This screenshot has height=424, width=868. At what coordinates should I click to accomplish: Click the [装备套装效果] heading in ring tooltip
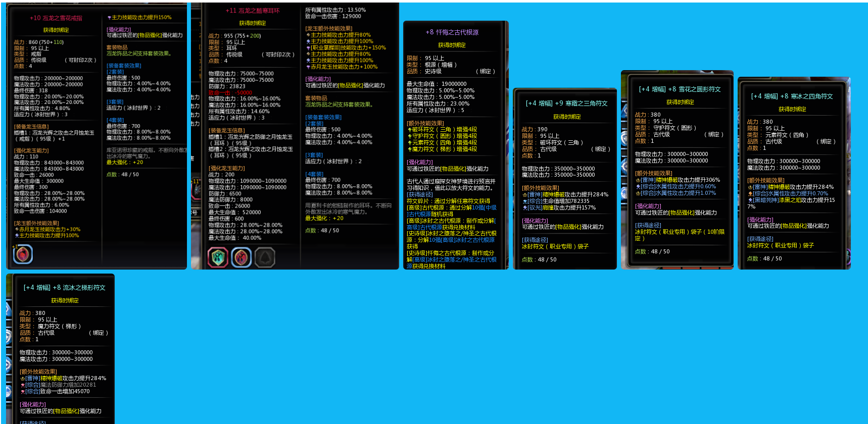tap(124, 66)
